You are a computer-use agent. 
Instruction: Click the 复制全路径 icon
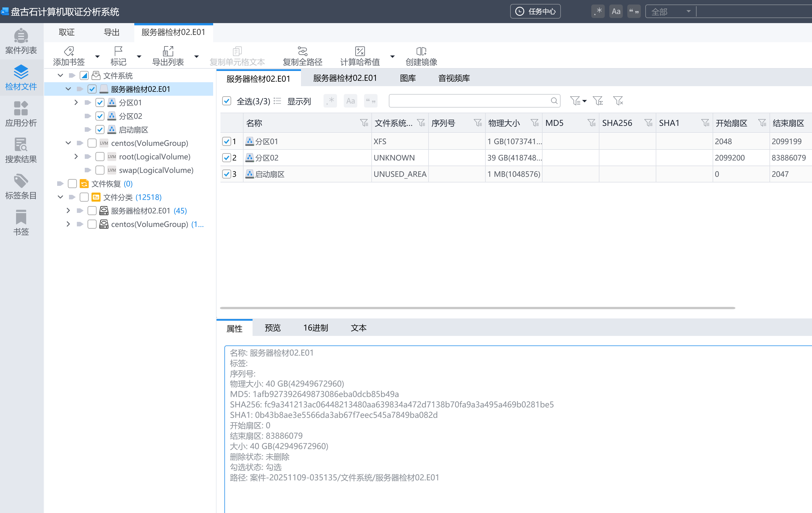[302, 51]
